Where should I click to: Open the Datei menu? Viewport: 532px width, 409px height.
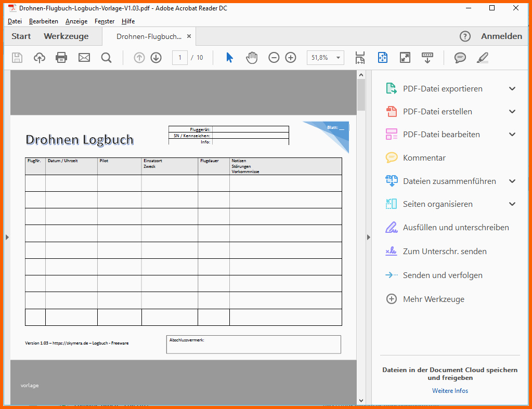[x=15, y=21]
